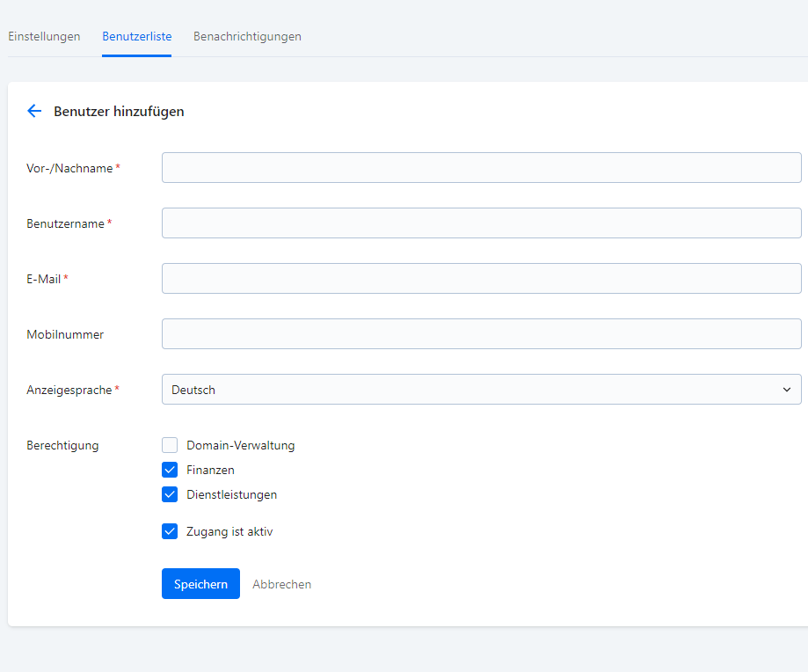This screenshot has width=808, height=672.
Task: Toggle the 'Zugang ist aktiv' checkbox
Action: click(170, 531)
